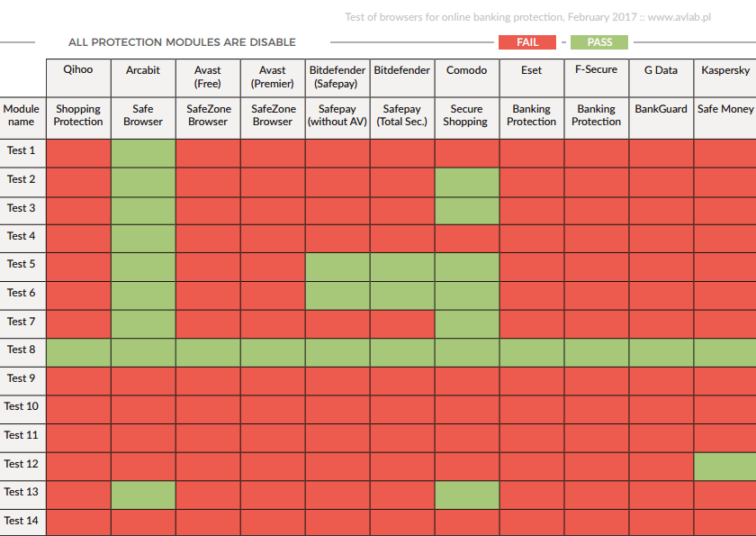Select the Test 8 row label
The width and height of the screenshot is (756, 536).
[x=22, y=350]
